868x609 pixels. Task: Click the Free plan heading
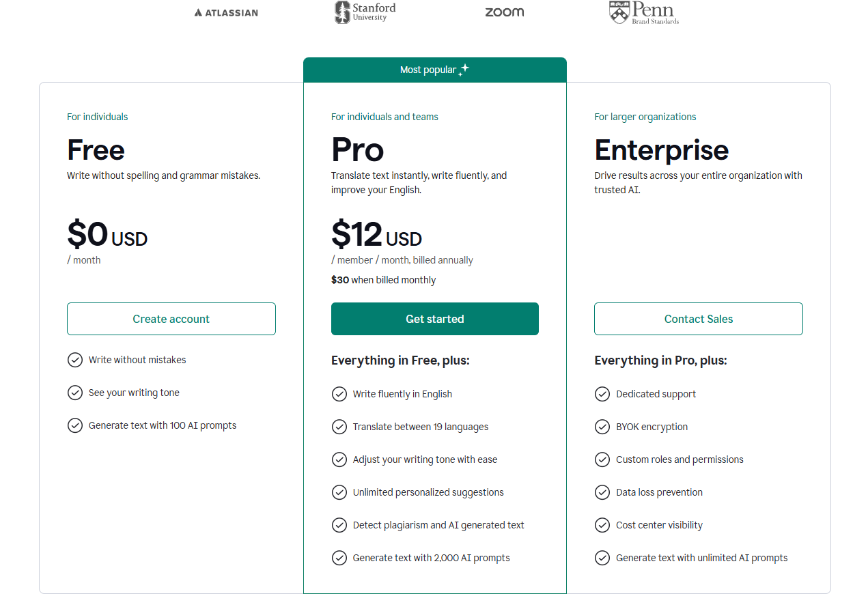[96, 150]
